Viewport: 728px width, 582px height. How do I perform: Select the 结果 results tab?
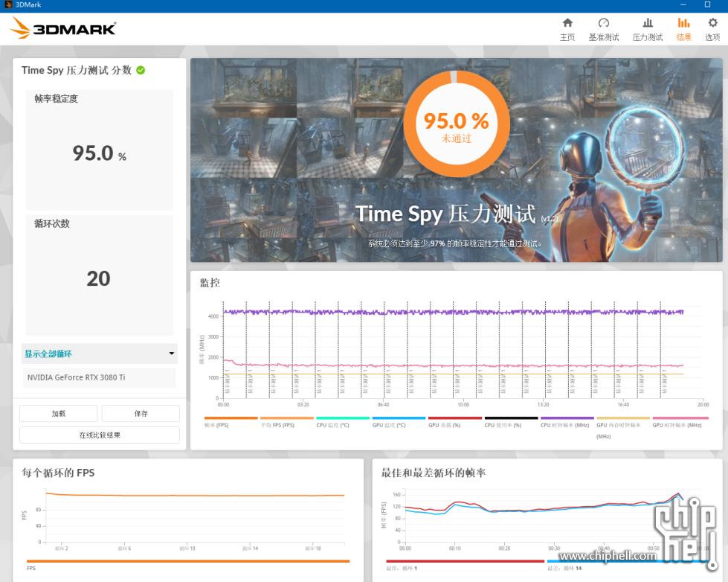[683, 29]
